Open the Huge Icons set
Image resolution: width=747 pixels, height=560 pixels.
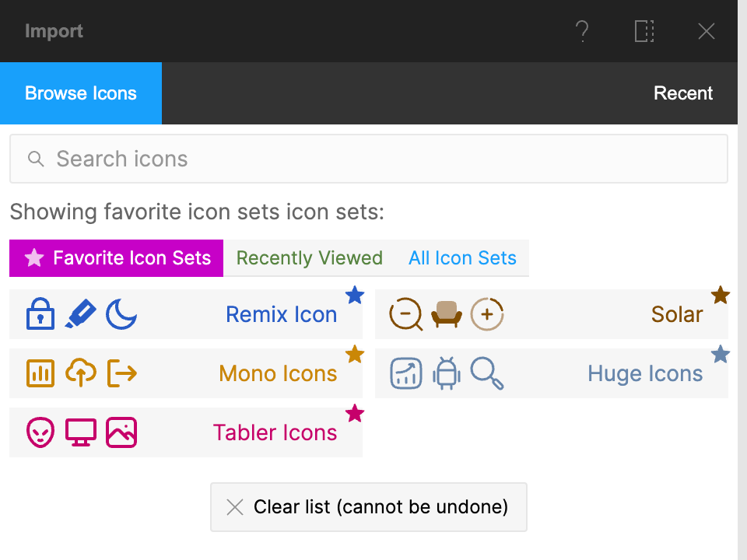coord(644,373)
